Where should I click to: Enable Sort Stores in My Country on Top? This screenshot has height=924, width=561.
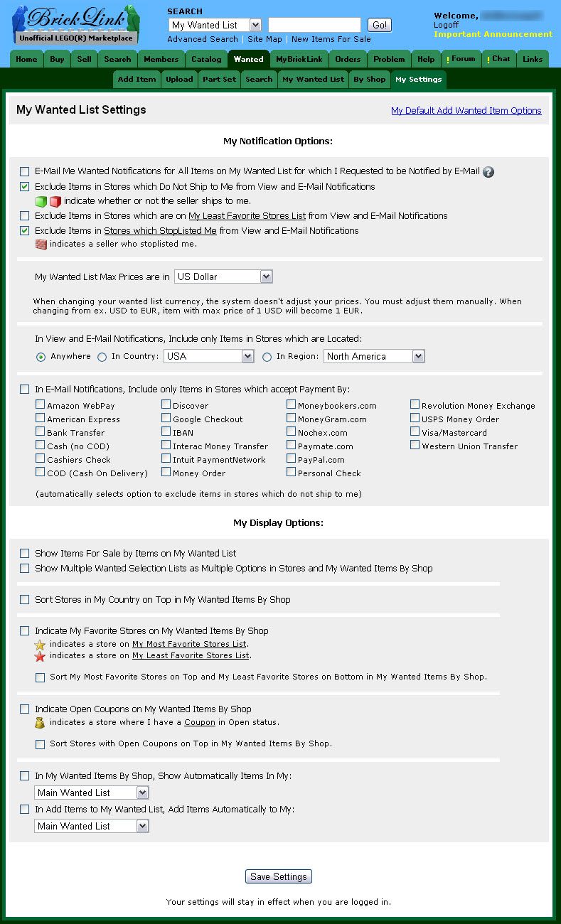[25, 600]
